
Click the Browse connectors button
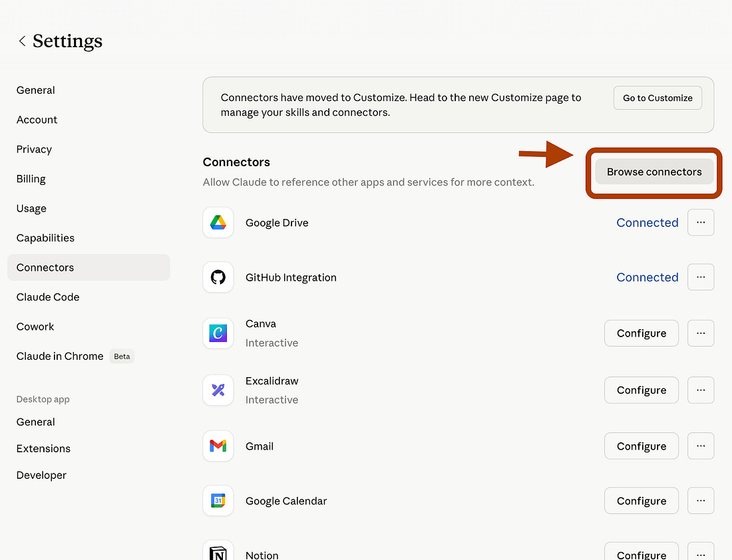pos(654,172)
